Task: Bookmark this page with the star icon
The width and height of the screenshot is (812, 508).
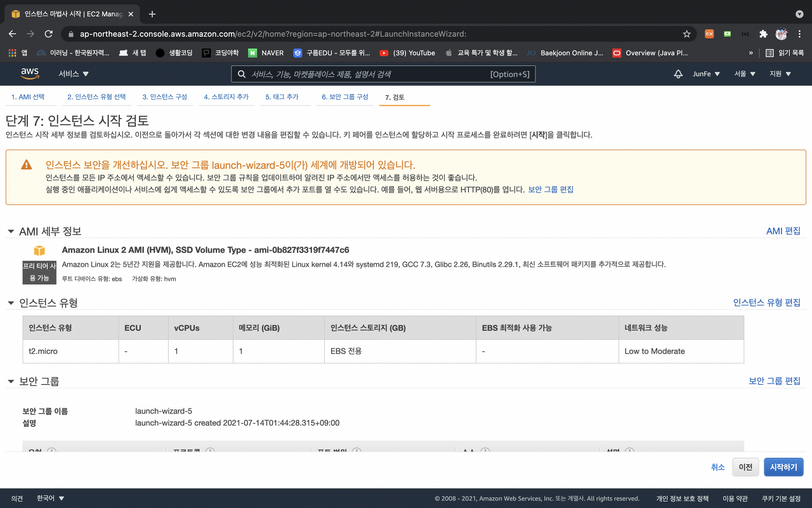Action: (686, 34)
